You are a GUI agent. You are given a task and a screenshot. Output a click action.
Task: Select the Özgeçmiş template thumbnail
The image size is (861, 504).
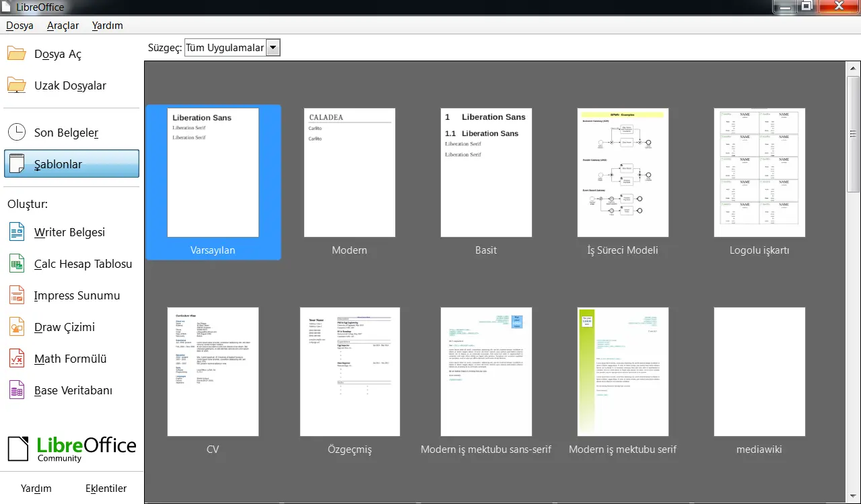pos(350,372)
